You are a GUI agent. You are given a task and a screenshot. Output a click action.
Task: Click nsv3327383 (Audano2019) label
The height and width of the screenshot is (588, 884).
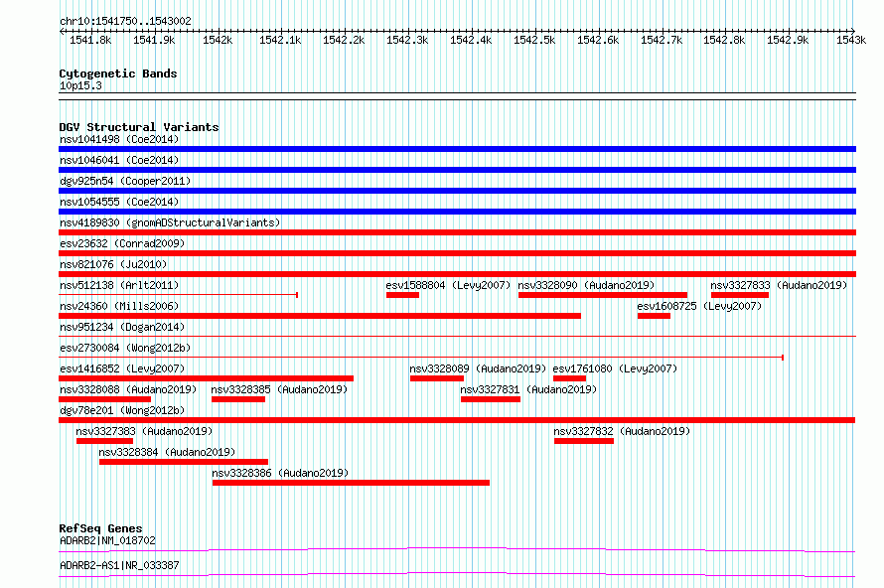(144, 431)
